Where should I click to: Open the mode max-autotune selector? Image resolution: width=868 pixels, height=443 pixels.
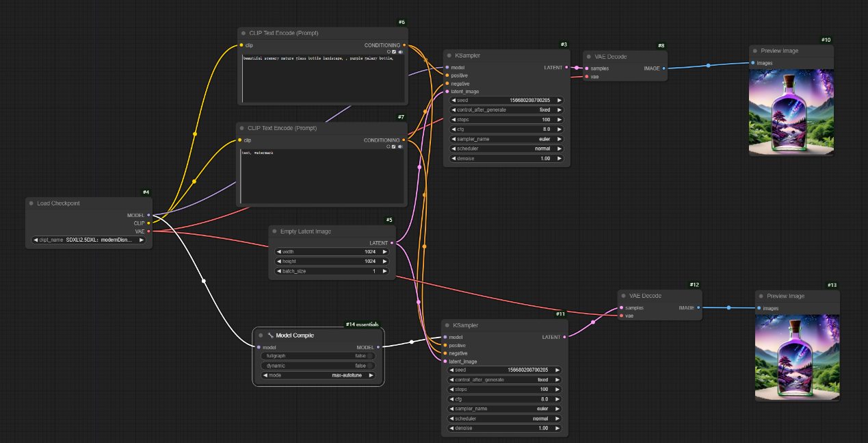point(318,375)
